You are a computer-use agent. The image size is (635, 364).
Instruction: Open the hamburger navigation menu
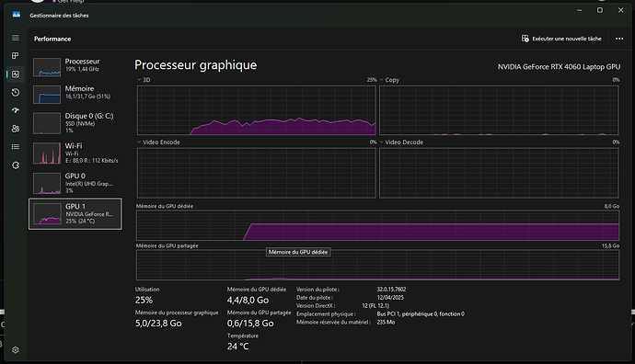16,38
